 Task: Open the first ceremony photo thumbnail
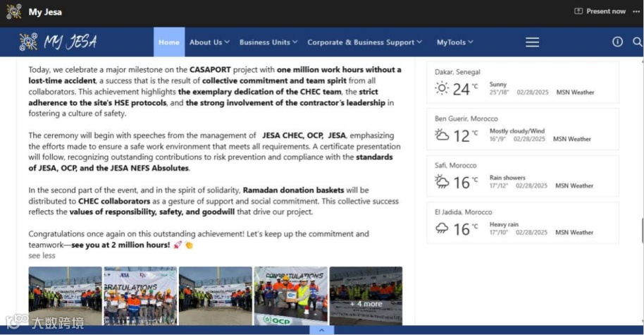pos(65,296)
